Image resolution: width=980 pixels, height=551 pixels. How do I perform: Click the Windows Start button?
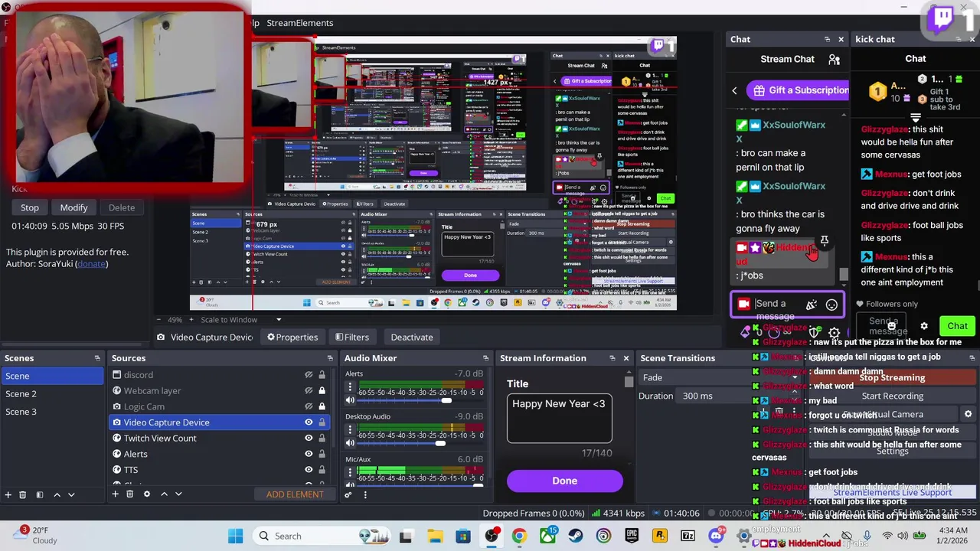[235, 536]
